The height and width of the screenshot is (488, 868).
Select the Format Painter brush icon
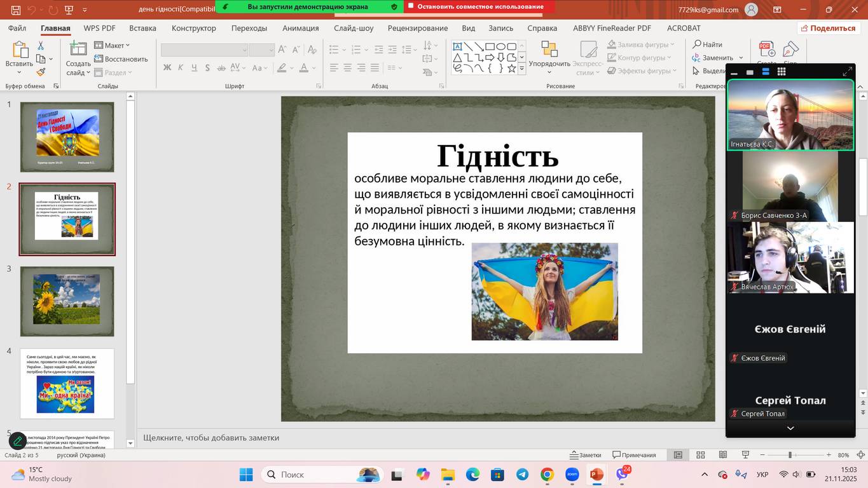click(x=41, y=72)
